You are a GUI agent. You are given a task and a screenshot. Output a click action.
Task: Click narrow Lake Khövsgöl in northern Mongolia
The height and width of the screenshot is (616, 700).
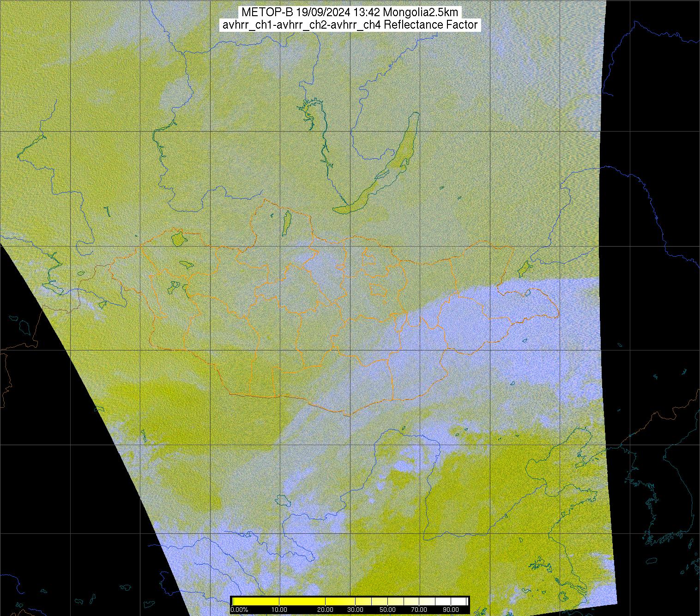[286, 222]
